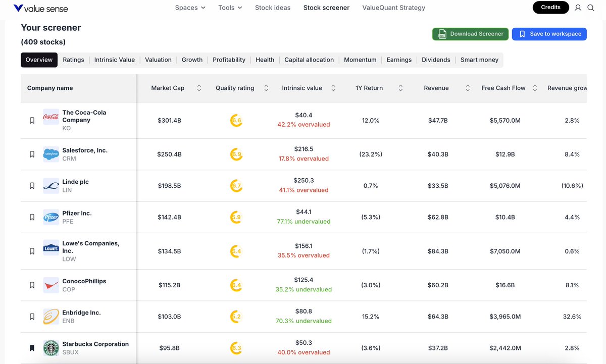Click Pfizer 77.1% undervalued text
Image resolution: width=606 pixels, height=364 pixels.
point(304,222)
